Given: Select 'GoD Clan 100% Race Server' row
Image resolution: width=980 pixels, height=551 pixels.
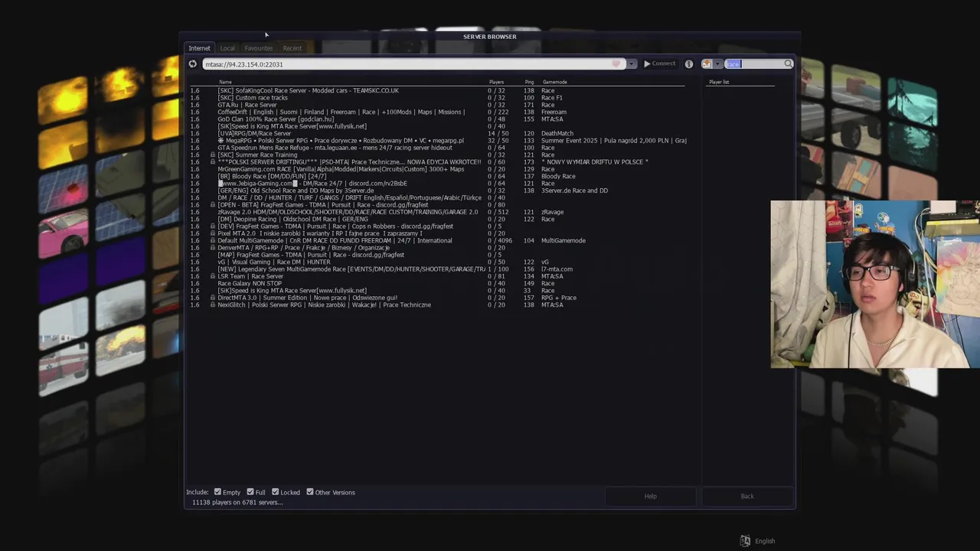Looking at the screenshot, I should pos(436,119).
